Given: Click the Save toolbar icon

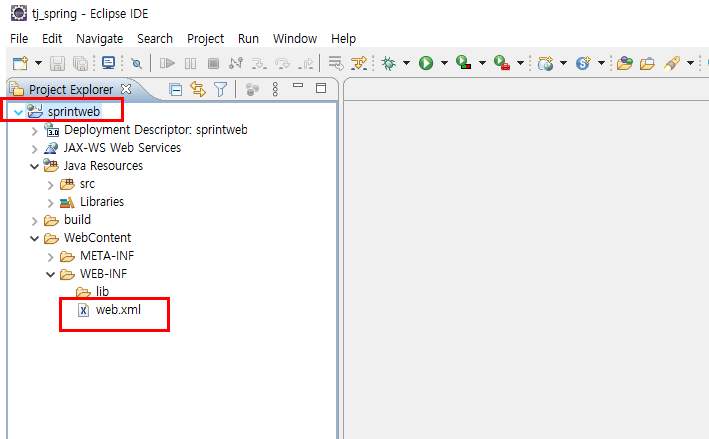Looking at the screenshot, I should point(57,63).
